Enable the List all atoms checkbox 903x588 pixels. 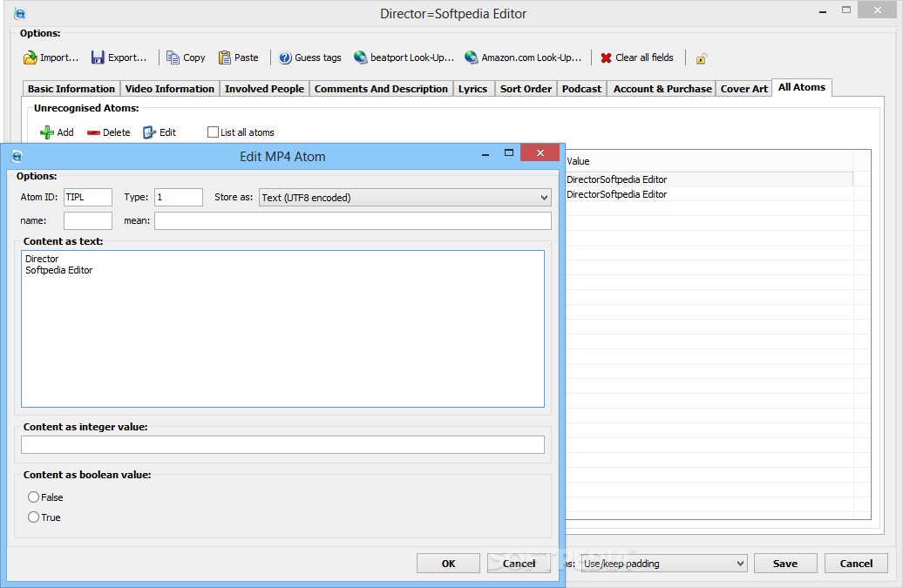pyautogui.click(x=213, y=132)
